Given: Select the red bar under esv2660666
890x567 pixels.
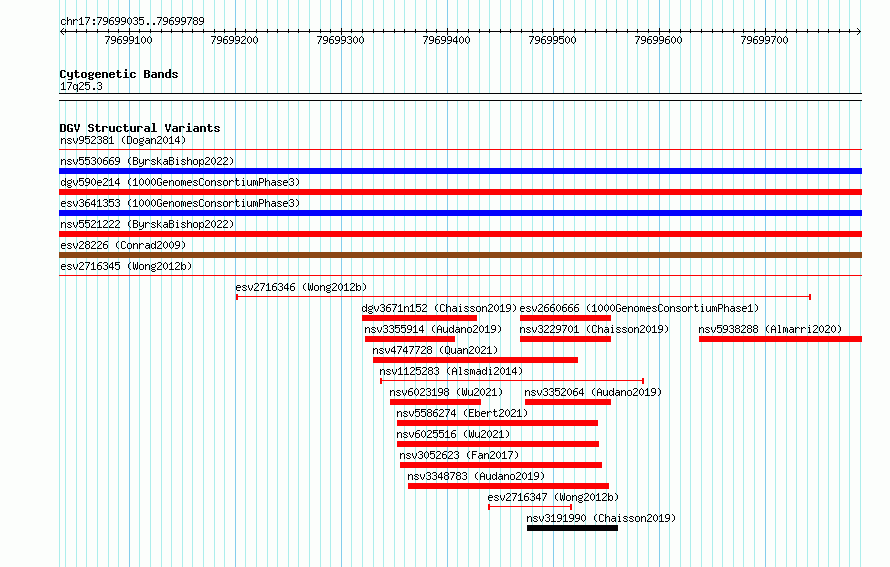Looking at the screenshot, I should [565, 318].
